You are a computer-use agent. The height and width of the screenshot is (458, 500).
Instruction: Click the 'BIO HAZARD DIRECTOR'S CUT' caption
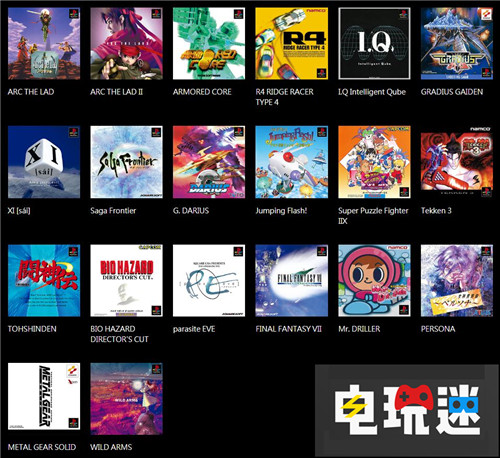click(x=119, y=334)
